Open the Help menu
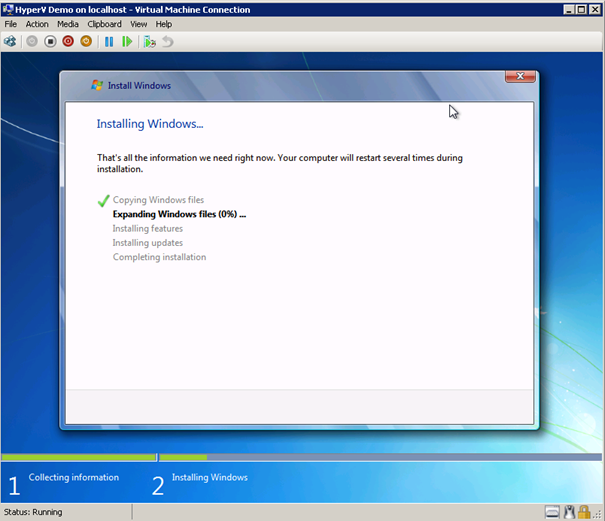 pyautogui.click(x=164, y=24)
